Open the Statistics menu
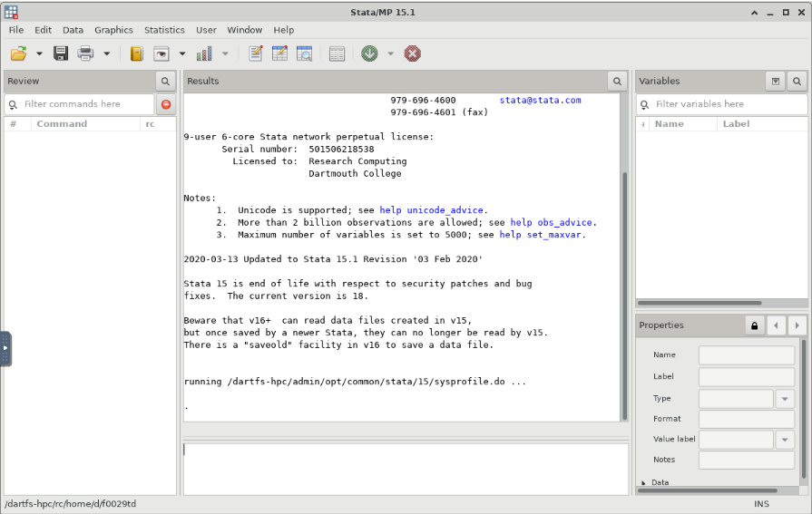The width and height of the screenshot is (812, 514). tap(164, 30)
